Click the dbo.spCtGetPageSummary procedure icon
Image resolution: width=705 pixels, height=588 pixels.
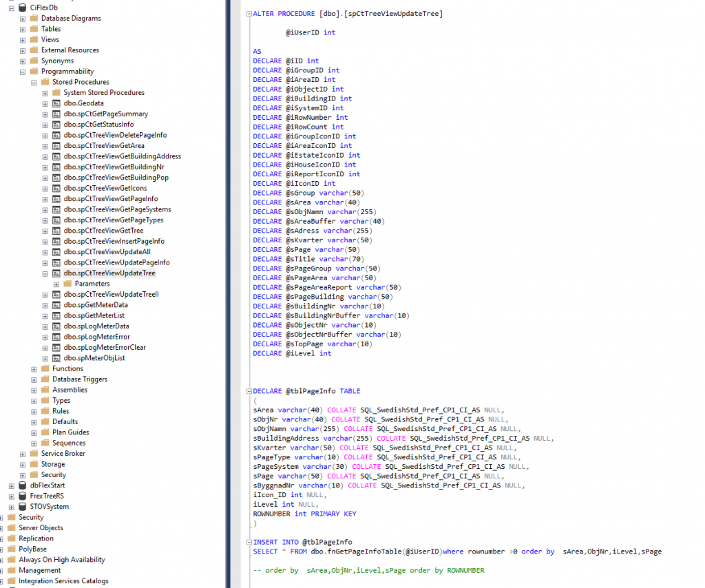point(56,114)
